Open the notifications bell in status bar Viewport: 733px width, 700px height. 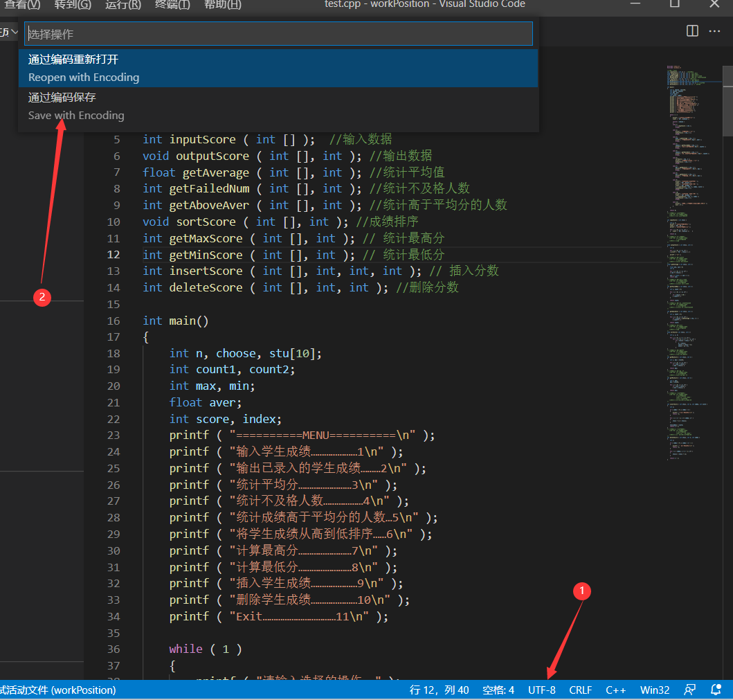[x=716, y=690]
